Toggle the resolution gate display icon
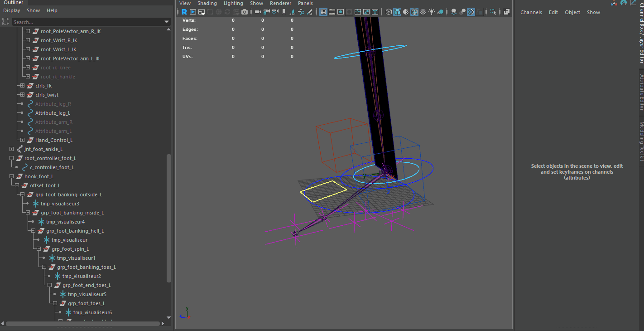 click(x=341, y=12)
